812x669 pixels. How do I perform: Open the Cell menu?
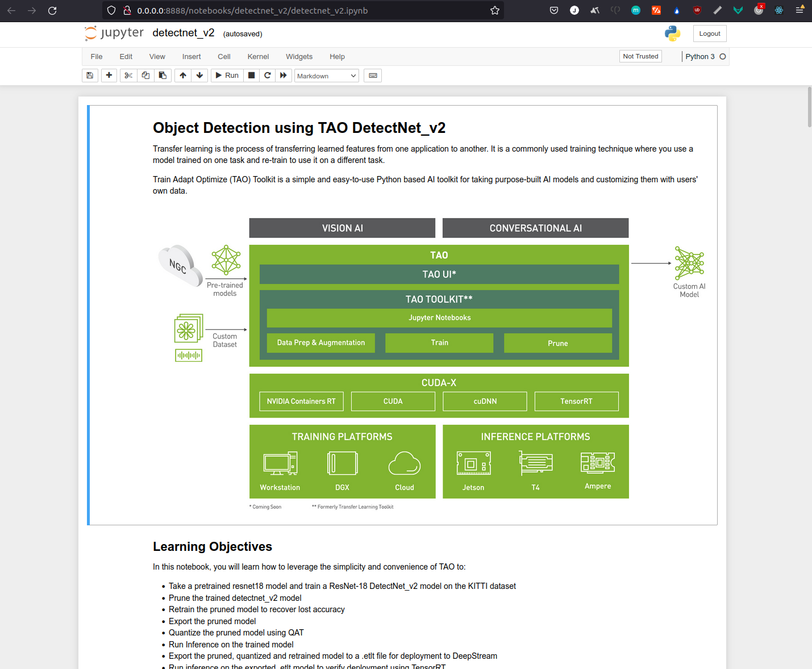pyautogui.click(x=224, y=57)
